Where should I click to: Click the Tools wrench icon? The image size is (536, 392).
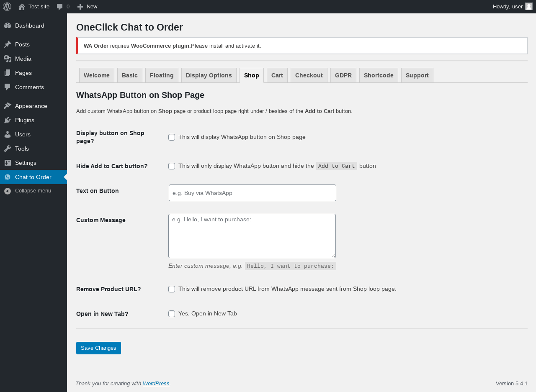[x=8, y=149]
